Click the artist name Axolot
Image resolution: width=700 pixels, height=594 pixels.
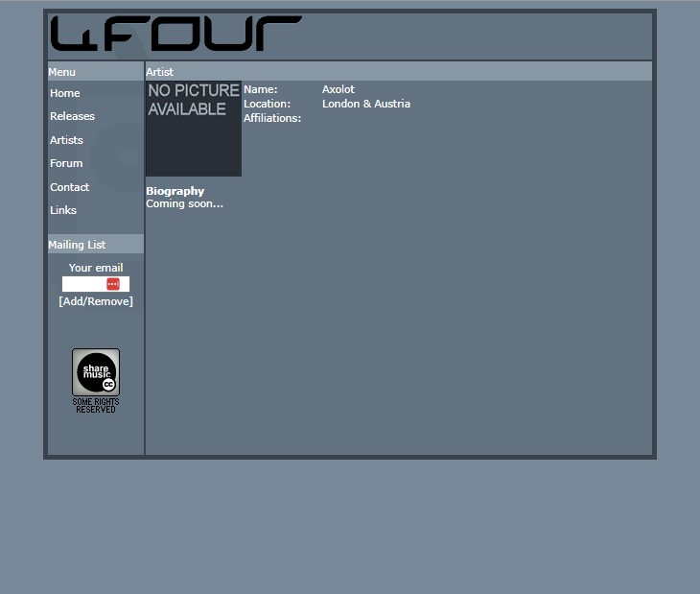click(338, 89)
